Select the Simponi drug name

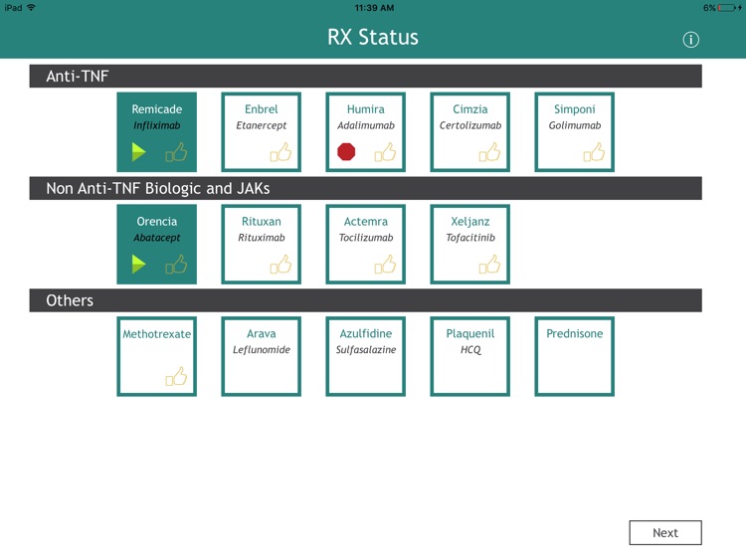574,109
